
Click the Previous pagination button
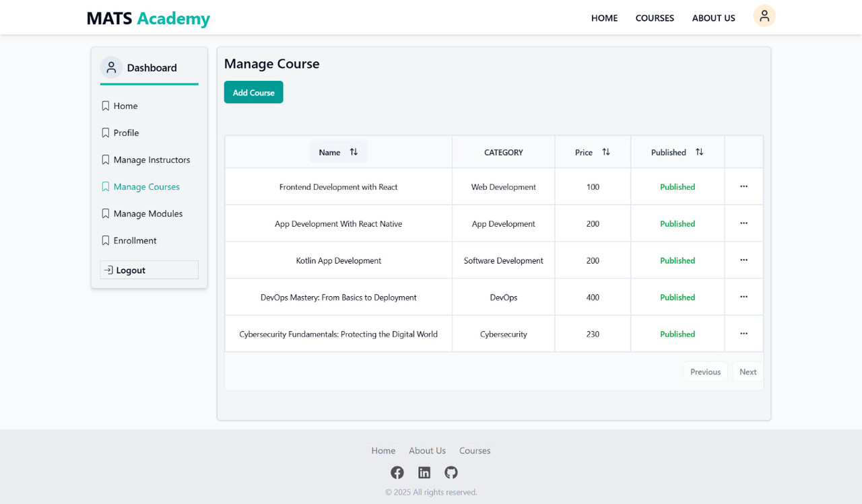[x=705, y=371]
